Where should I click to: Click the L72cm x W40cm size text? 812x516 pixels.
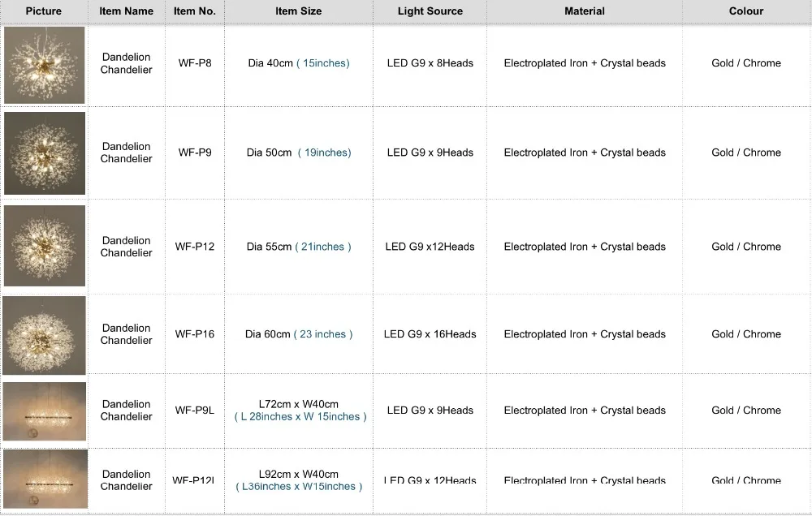299,404
